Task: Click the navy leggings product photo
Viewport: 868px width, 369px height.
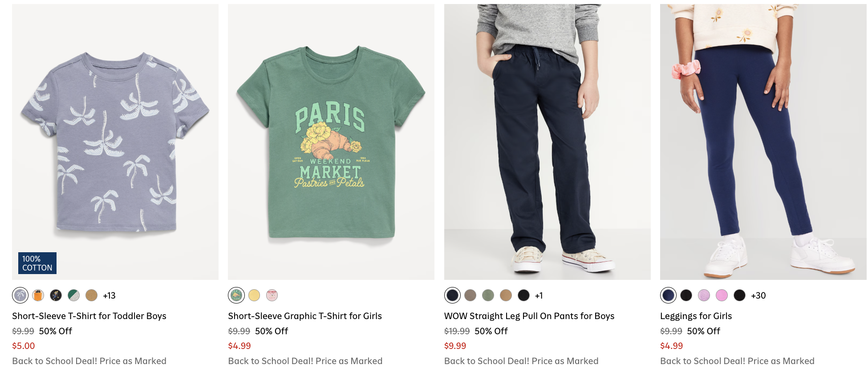Action: click(763, 142)
